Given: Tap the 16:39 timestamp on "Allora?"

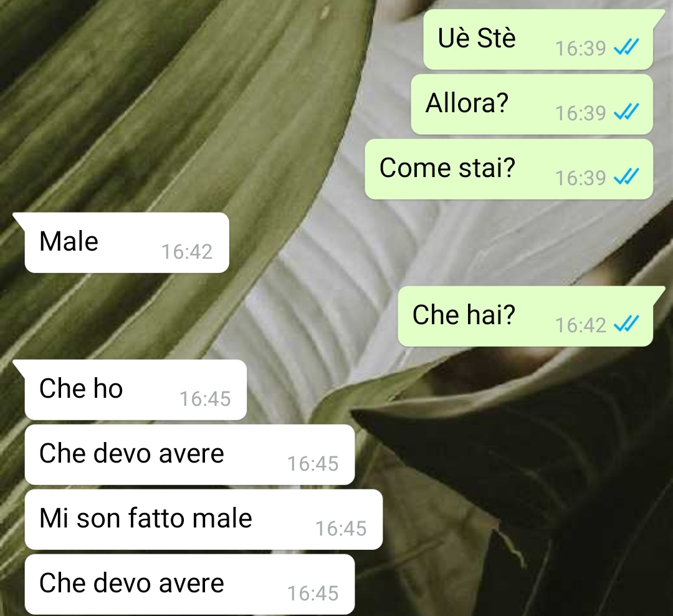Looking at the screenshot, I should (x=580, y=113).
